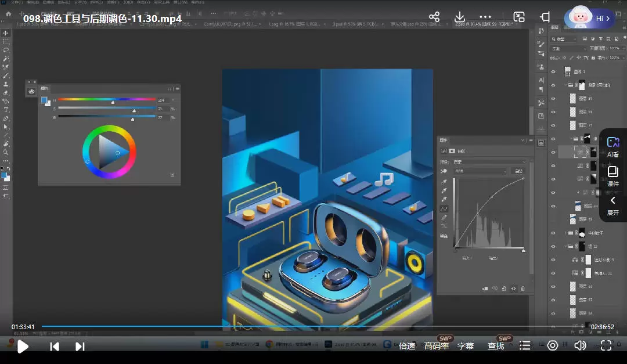The image size is (627, 364).
Task: Select the Horizontal Type tool
Action: click(x=6, y=110)
